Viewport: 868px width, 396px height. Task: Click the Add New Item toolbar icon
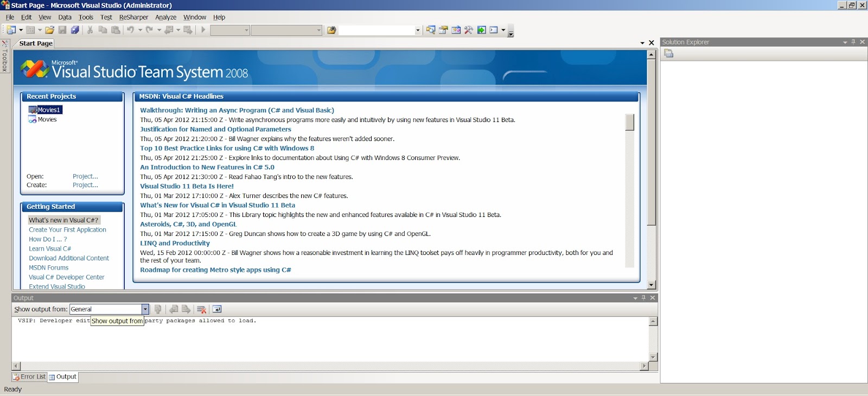tap(30, 30)
